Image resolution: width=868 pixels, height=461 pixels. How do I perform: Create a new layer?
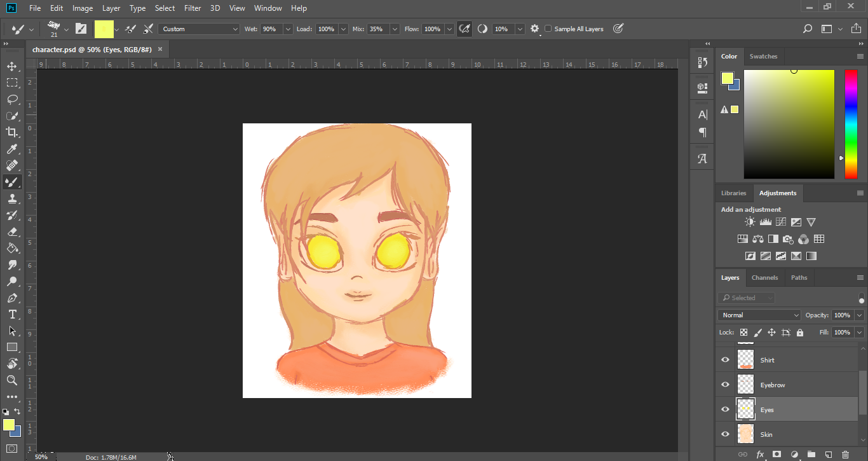828,455
